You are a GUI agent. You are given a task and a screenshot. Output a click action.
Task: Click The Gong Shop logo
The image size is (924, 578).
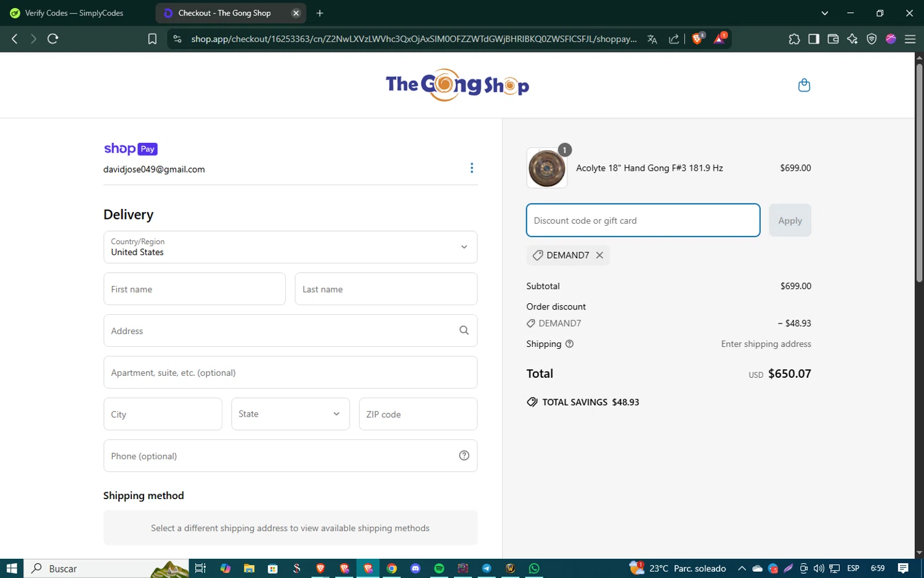click(x=457, y=85)
